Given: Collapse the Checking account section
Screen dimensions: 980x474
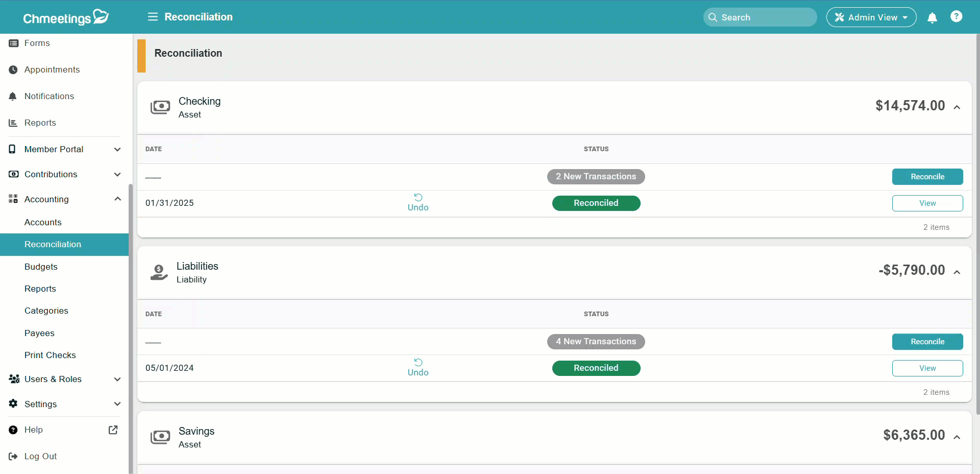Looking at the screenshot, I should [957, 107].
